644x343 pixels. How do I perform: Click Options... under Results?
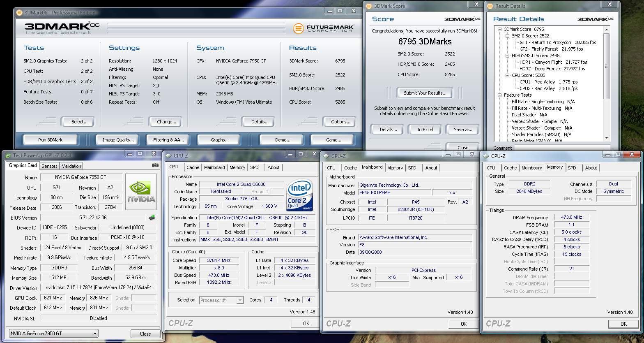pyautogui.click(x=340, y=122)
